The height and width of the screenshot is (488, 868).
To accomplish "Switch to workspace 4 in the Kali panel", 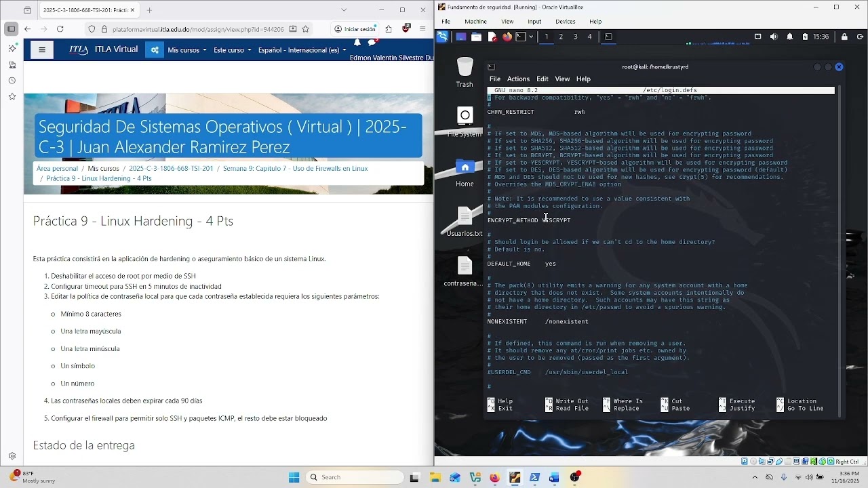I will 589,37.
